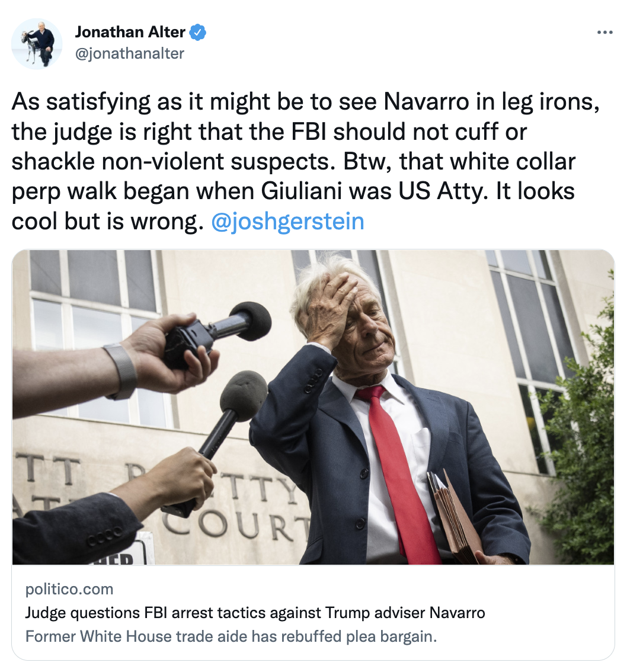Click the green tree in the photo

[581, 428]
